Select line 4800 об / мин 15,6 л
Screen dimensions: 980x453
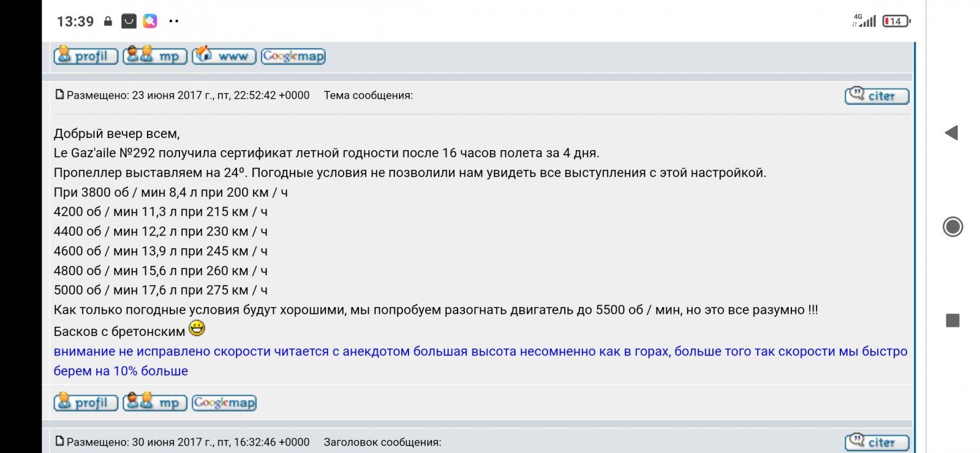tap(160, 270)
